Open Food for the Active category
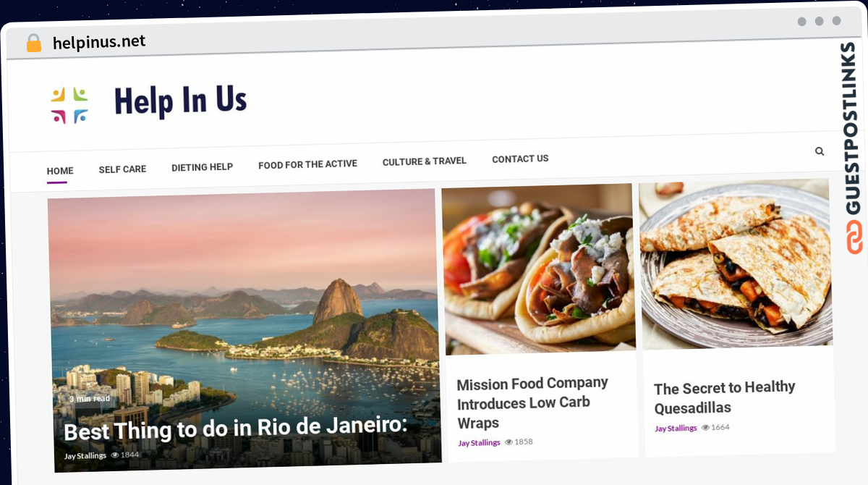Screen dimensions: 868x485 307,164
